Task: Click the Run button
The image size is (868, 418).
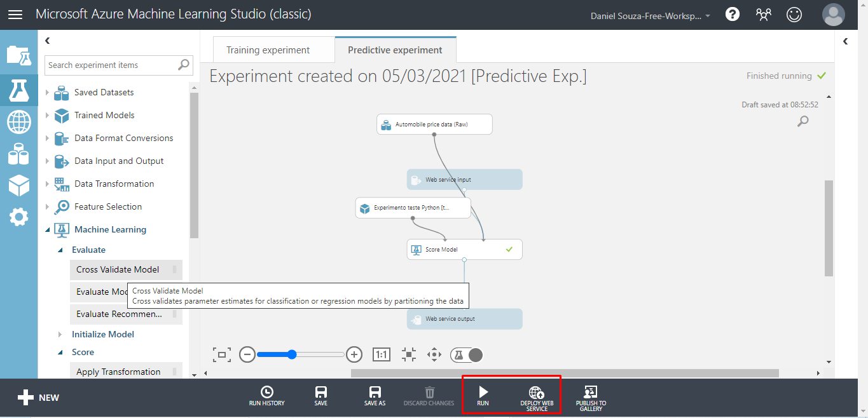Action: tap(483, 396)
